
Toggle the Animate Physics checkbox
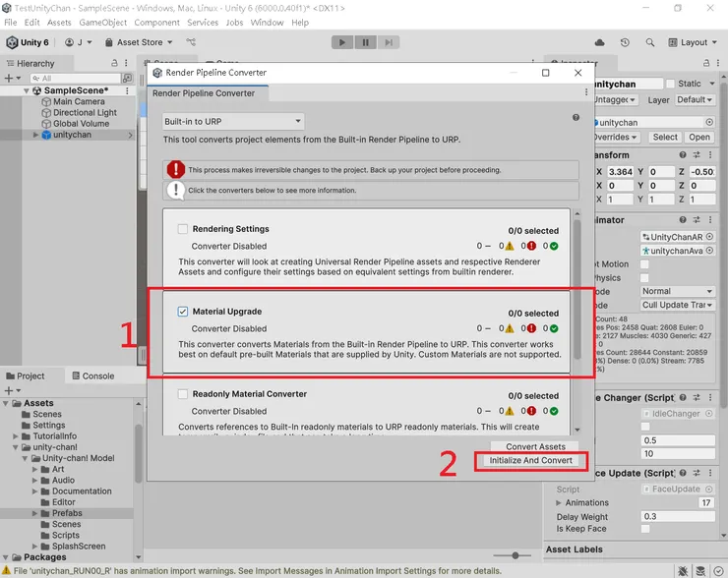[x=644, y=278]
